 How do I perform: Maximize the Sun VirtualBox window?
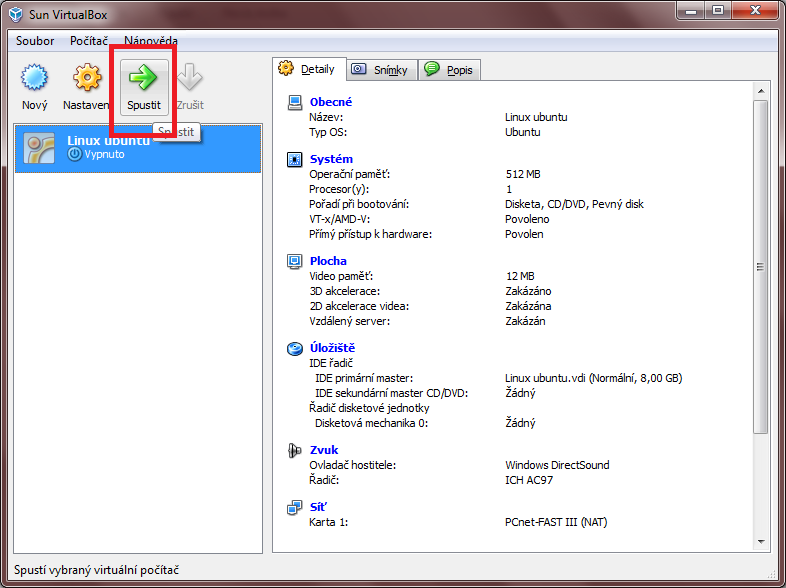718,11
